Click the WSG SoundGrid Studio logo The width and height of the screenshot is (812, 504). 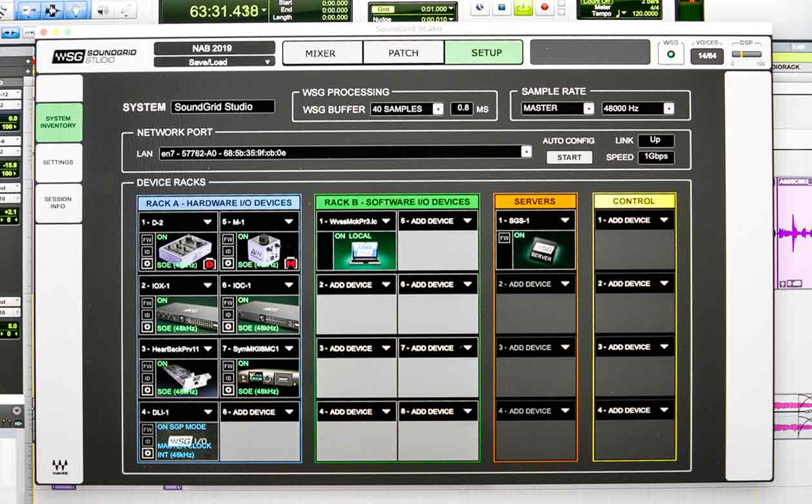click(94, 56)
